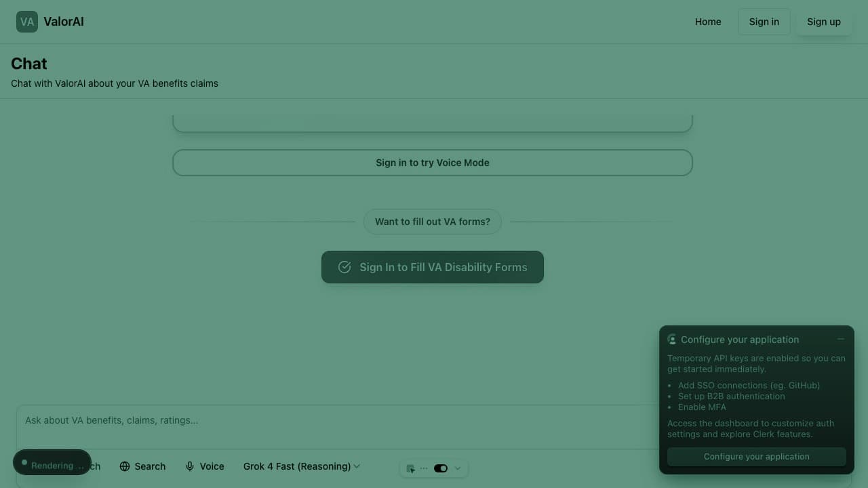This screenshot has height=488, width=868.
Task: Click the ValorAI logo icon
Action: tap(26, 22)
